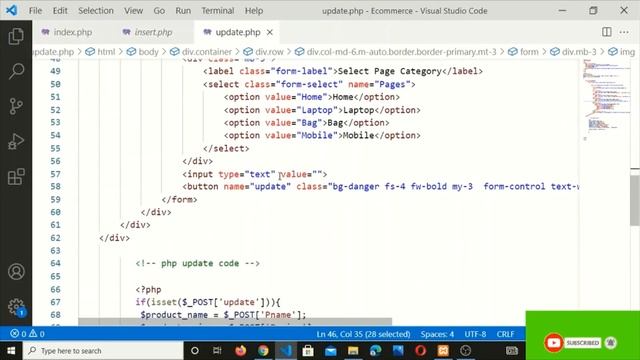640x360 pixels.
Task: Expand the img breadcrumb
Action: (622, 52)
